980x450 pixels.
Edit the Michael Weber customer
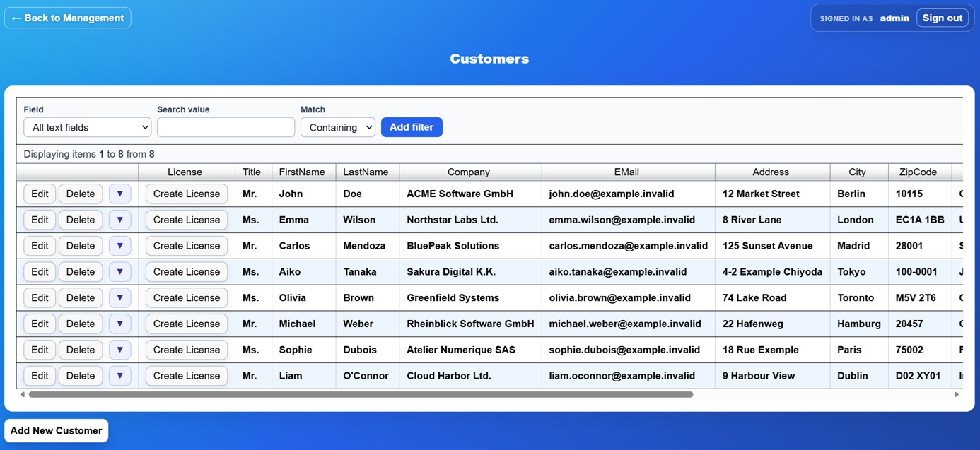pyautogui.click(x=40, y=324)
